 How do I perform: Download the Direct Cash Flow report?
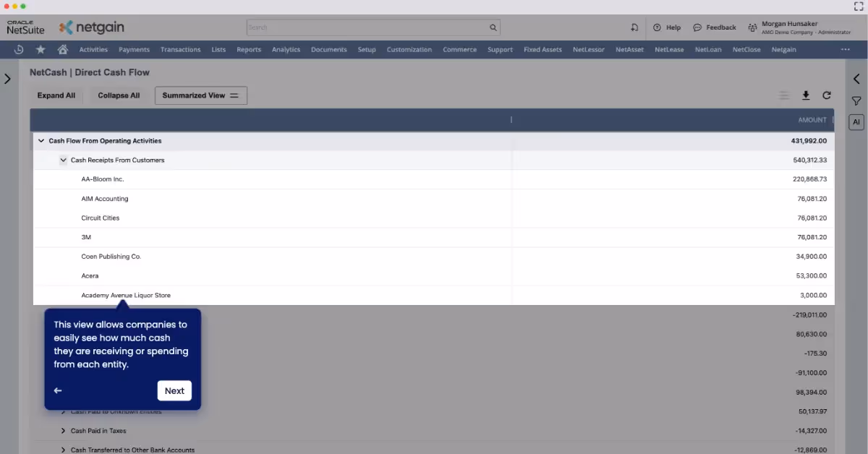click(806, 95)
